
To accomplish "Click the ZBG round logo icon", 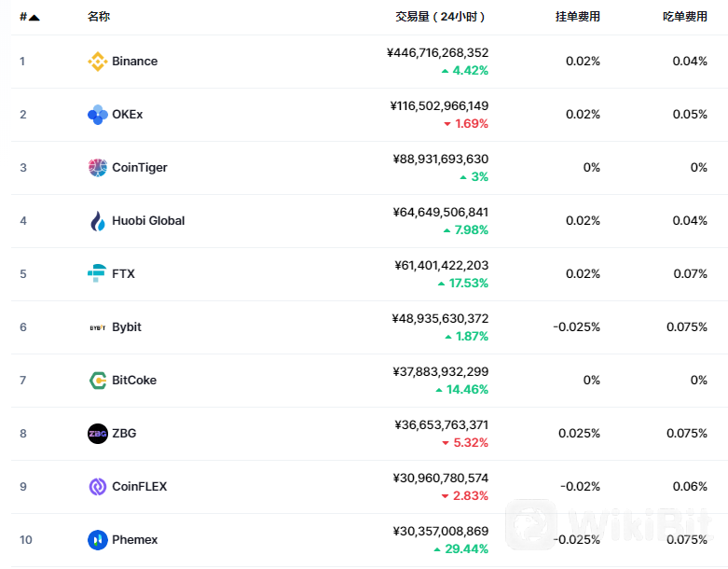I will click(97, 434).
